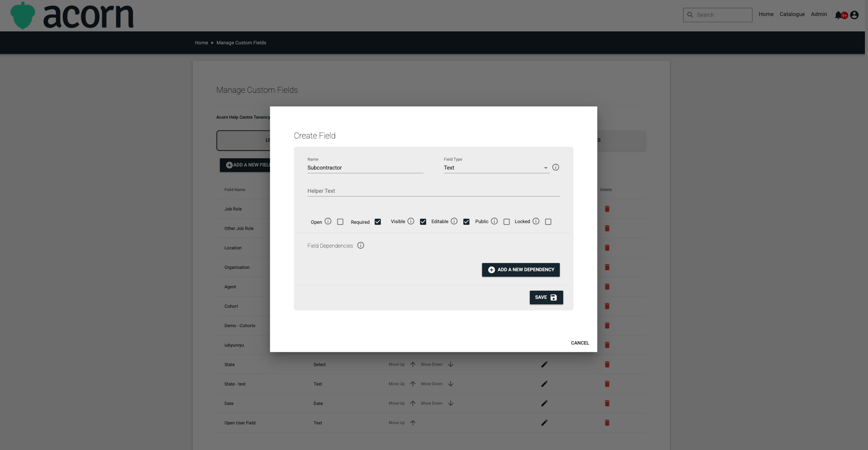Click the acorn logo
This screenshot has height=450, width=868.
72,15
